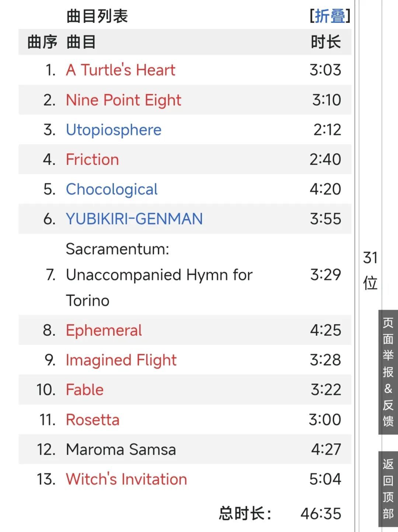Open the A Turtle's Heart song page

(121, 70)
